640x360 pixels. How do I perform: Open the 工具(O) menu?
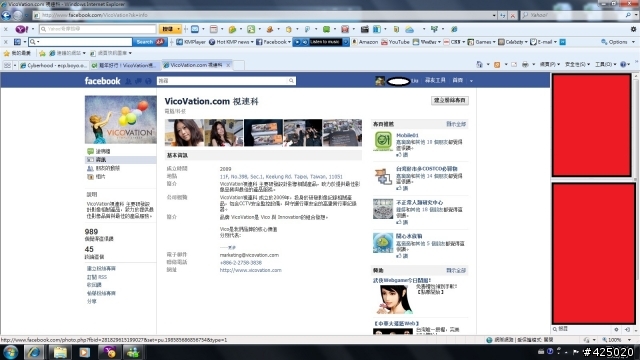click(605, 64)
